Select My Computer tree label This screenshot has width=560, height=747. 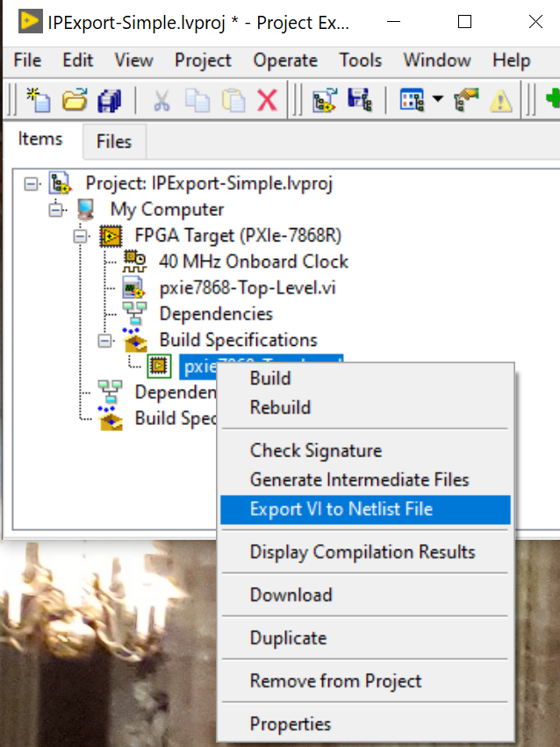tap(167, 210)
